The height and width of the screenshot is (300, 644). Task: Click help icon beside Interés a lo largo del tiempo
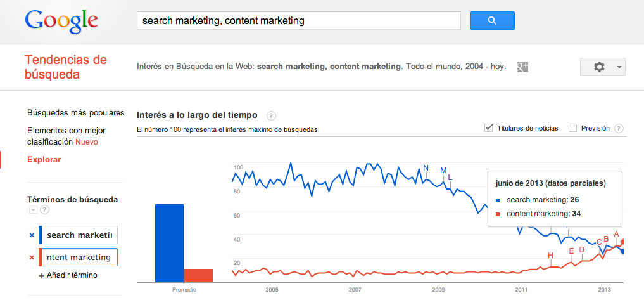pyautogui.click(x=271, y=115)
